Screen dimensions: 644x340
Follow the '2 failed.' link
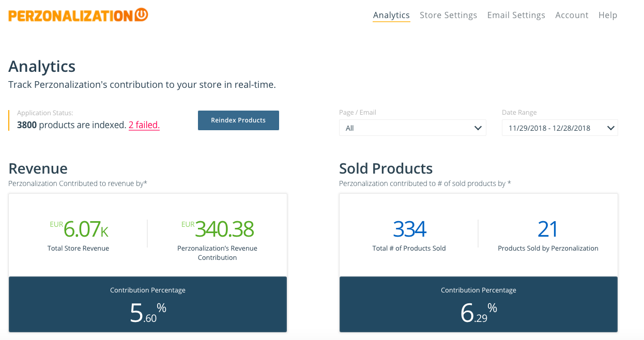(x=144, y=125)
